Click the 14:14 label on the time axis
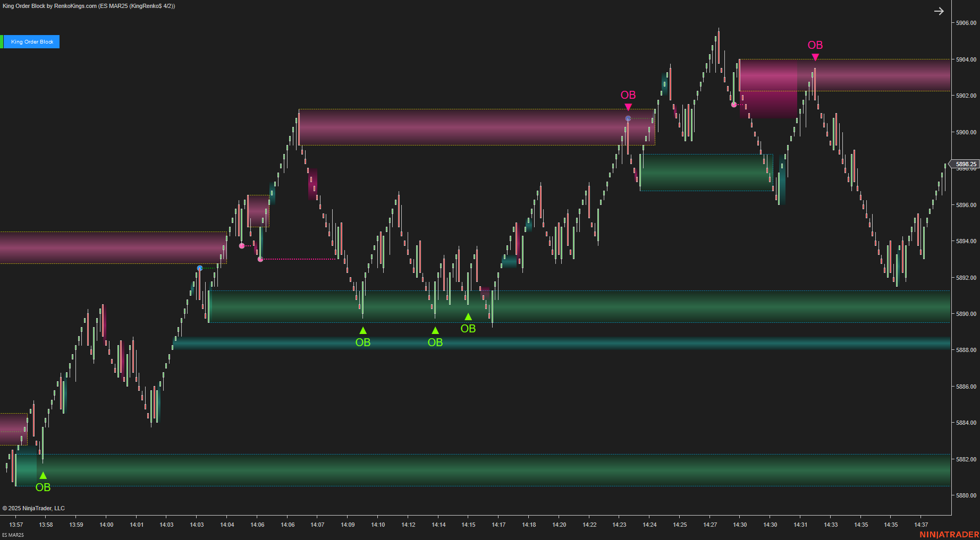The height and width of the screenshot is (540, 980). point(439,525)
